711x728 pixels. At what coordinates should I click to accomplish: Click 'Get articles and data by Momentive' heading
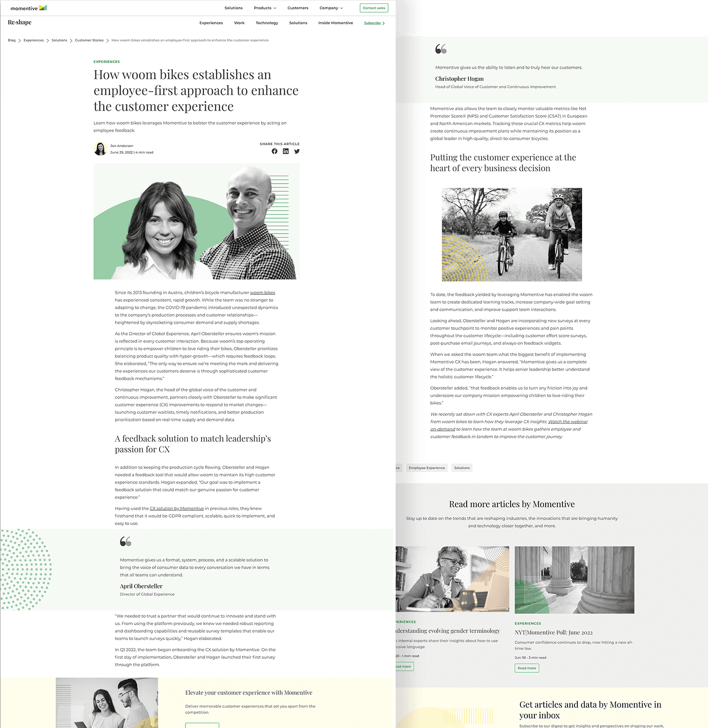pos(590,710)
